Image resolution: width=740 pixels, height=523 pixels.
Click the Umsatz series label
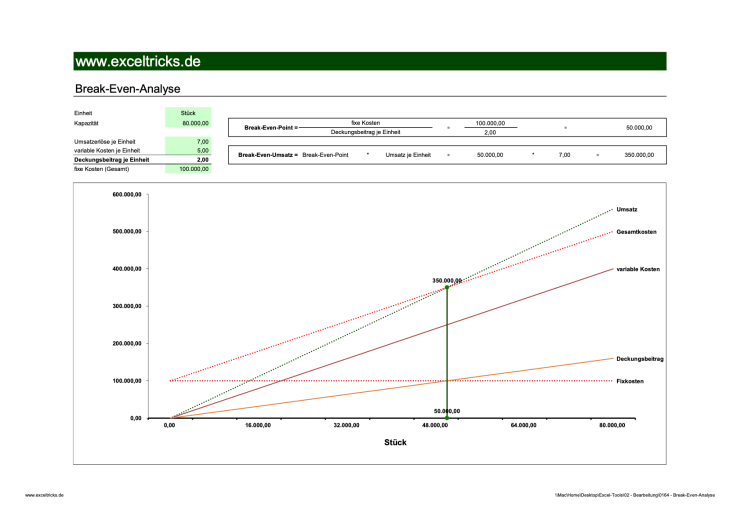click(x=627, y=210)
